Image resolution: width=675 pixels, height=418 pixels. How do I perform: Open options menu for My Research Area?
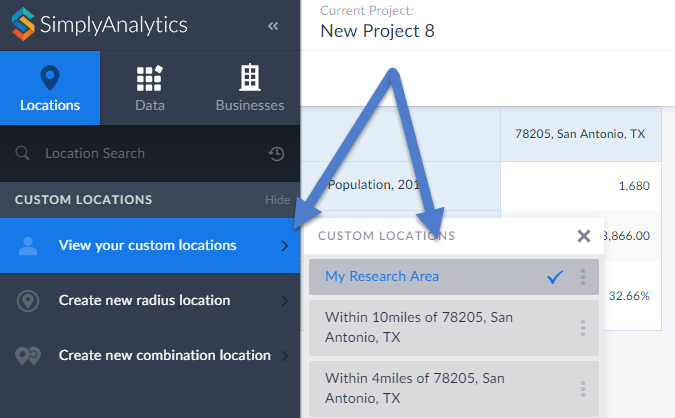pyautogui.click(x=583, y=277)
